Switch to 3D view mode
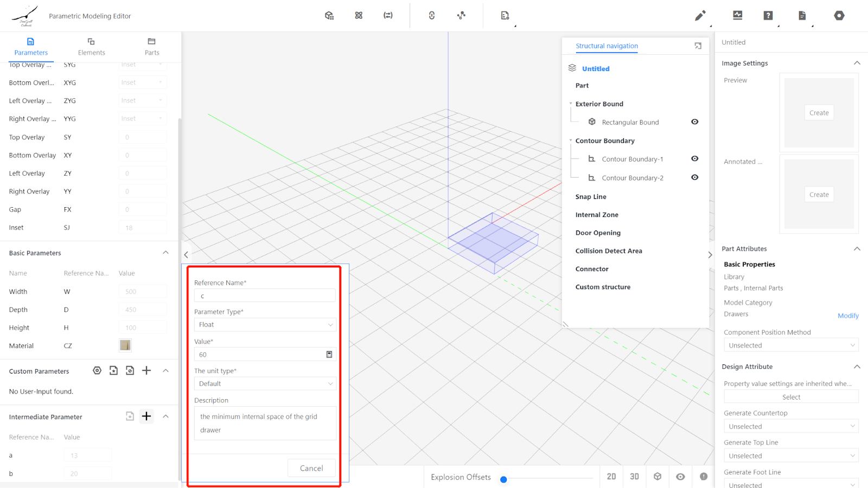The height and width of the screenshot is (488, 868). click(x=634, y=477)
